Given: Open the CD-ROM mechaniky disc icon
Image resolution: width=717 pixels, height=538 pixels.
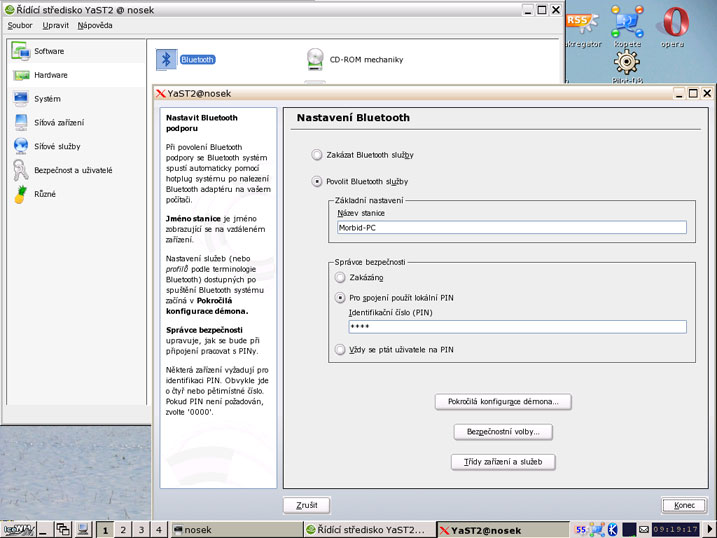Looking at the screenshot, I should 315,59.
